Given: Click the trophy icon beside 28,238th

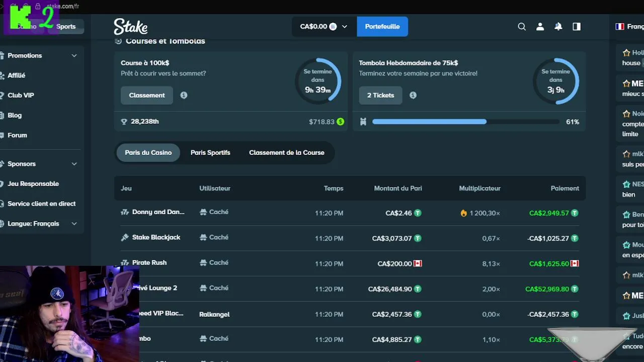Looking at the screenshot, I should (124, 122).
